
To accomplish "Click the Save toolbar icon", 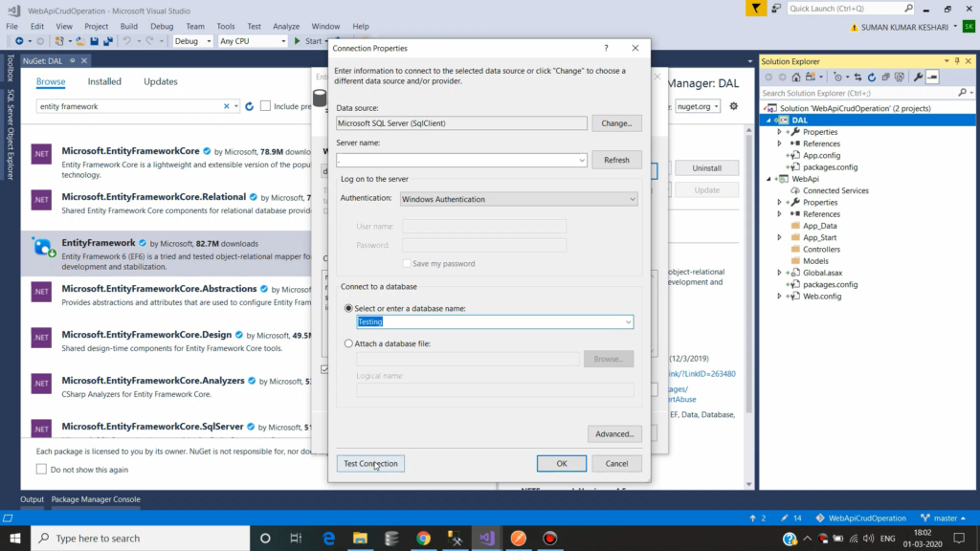I will (x=95, y=41).
